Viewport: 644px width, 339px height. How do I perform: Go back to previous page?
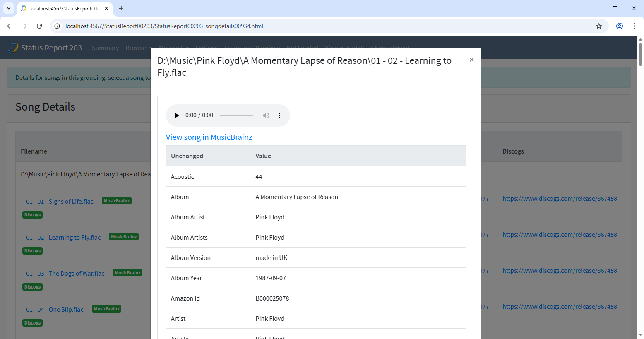[10, 26]
